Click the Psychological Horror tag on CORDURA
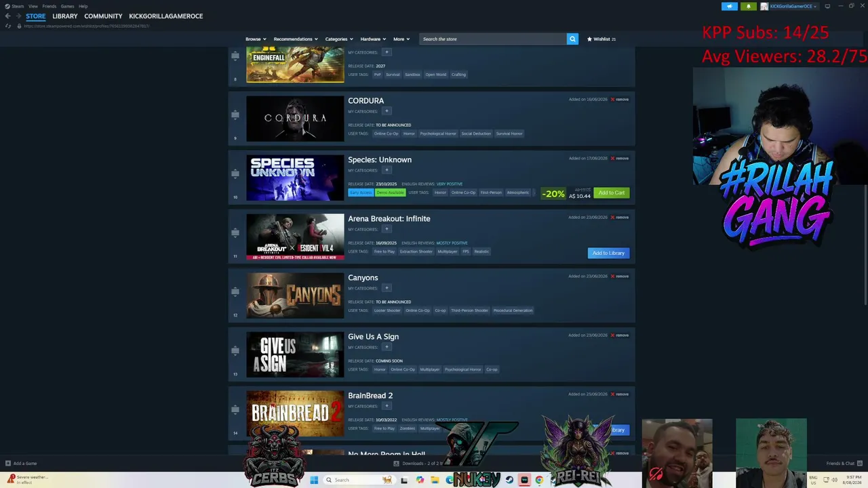The width and height of the screenshot is (868, 488). pos(438,134)
